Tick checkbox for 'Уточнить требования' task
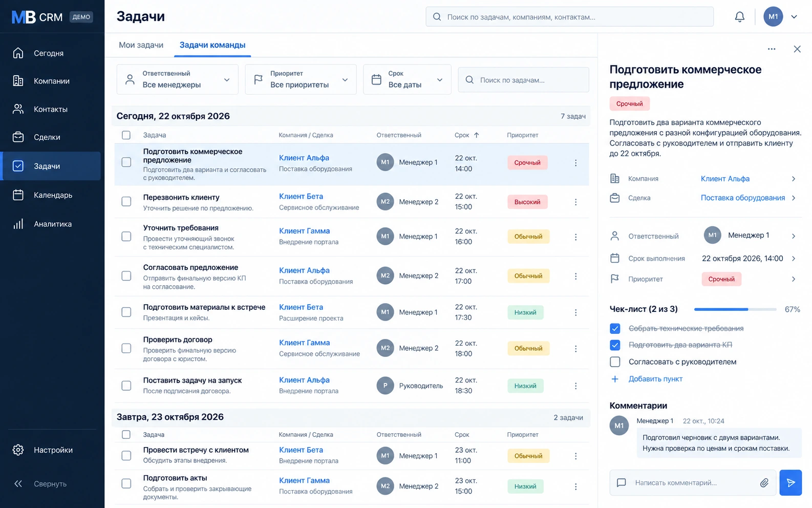The width and height of the screenshot is (812, 508). [x=126, y=237]
